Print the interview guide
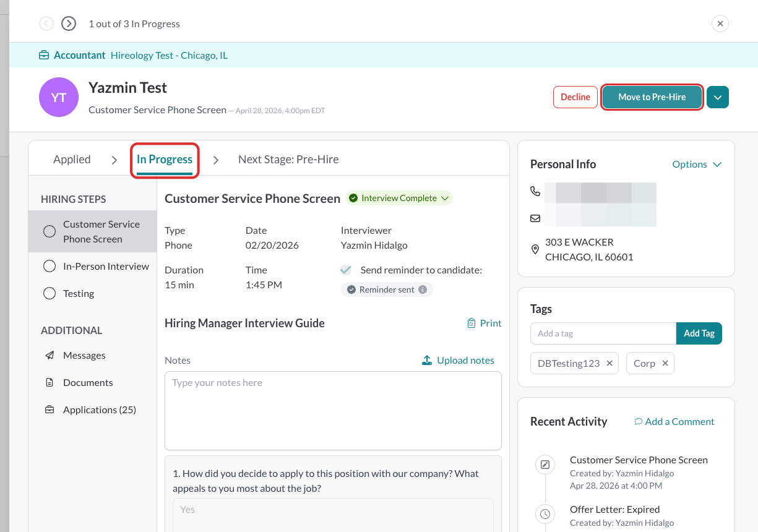This screenshot has height=532, width=758. 484,323
